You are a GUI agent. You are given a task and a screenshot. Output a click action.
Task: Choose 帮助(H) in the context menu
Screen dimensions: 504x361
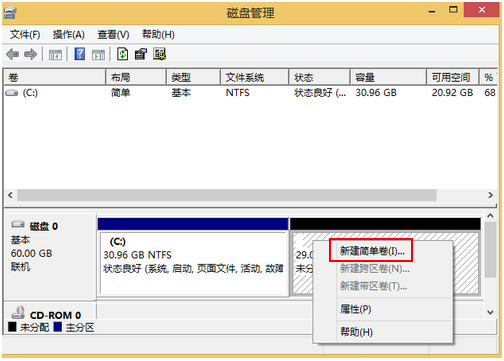pos(356,332)
